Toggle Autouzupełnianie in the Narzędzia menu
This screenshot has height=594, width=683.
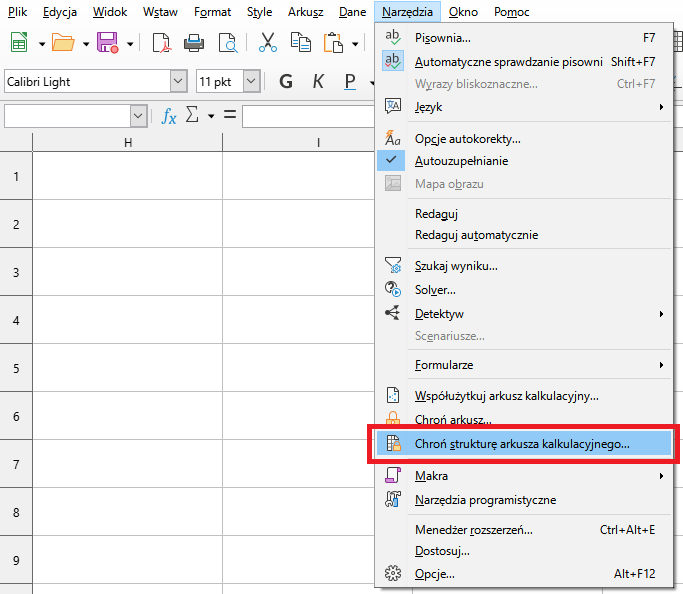461,161
